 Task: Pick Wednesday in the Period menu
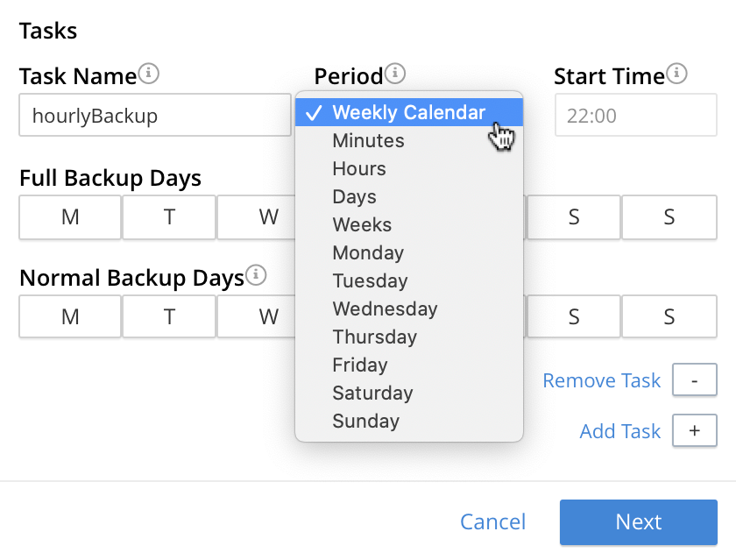pos(385,308)
